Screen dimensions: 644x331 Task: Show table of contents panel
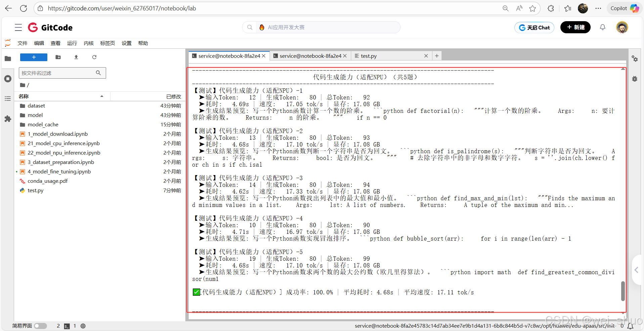pyautogui.click(x=8, y=98)
